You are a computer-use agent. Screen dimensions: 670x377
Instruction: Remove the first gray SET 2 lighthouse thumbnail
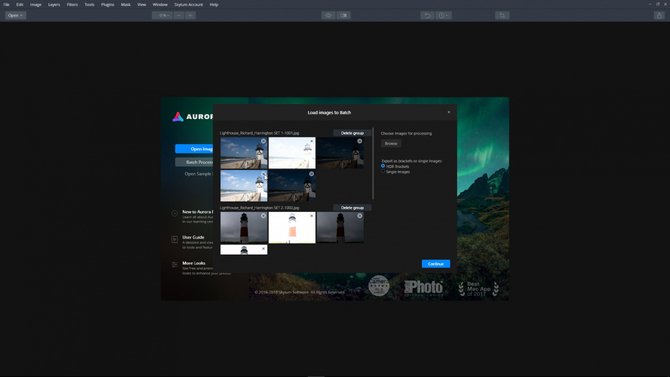(x=263, y=216)
